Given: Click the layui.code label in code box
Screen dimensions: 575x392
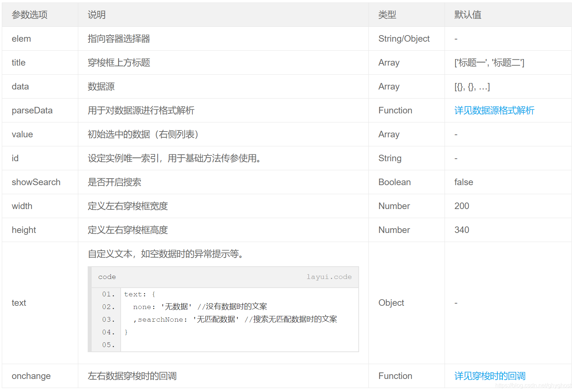Looking at the screenshot, I should pyautogui.click(x=329, y=277).
